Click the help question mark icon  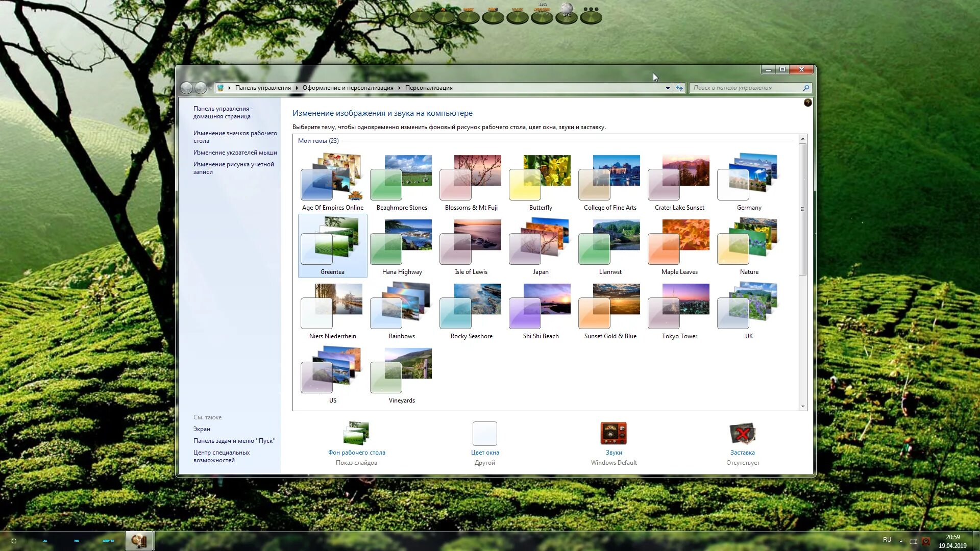click(x=807, y=103)
